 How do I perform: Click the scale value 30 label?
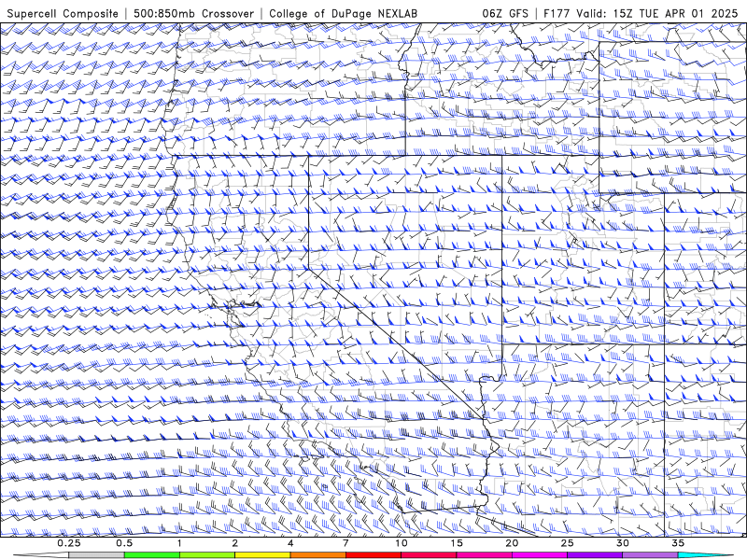coord(622,543)
